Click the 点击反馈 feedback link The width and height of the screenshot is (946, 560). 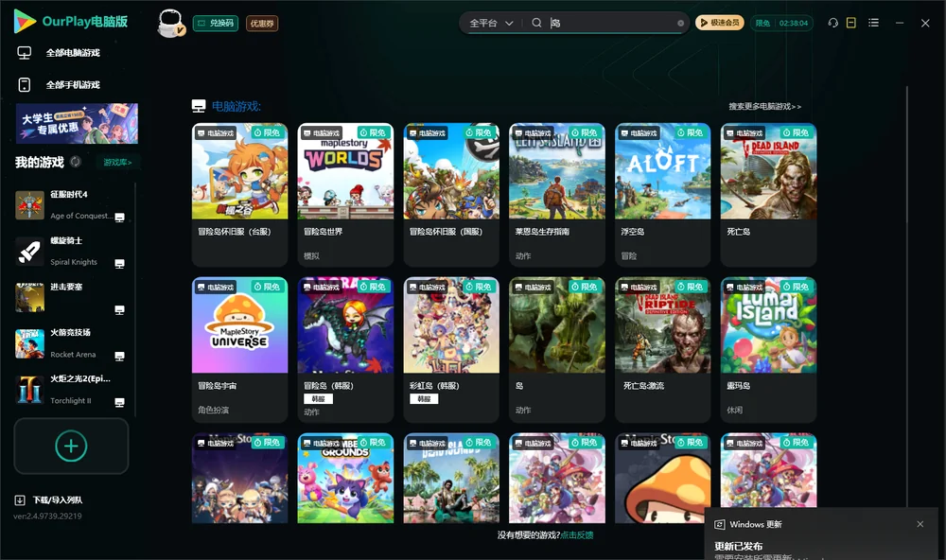click(x=577, y=534)
